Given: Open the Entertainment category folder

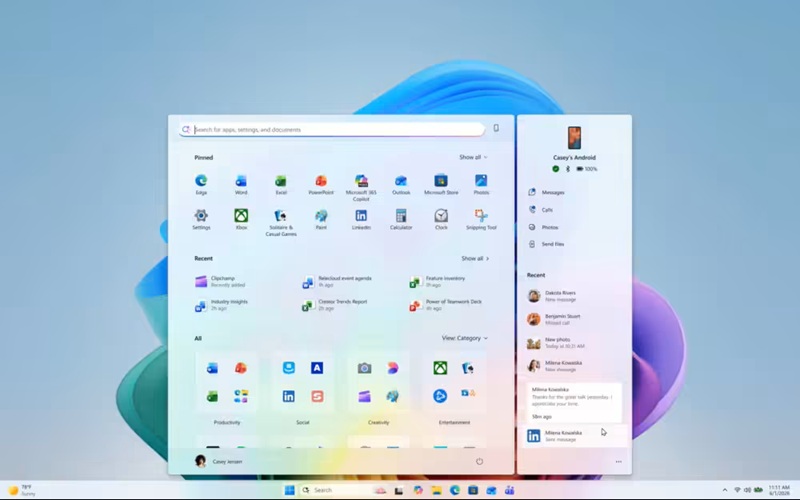Looking at the screenshot, I should 454,383.
